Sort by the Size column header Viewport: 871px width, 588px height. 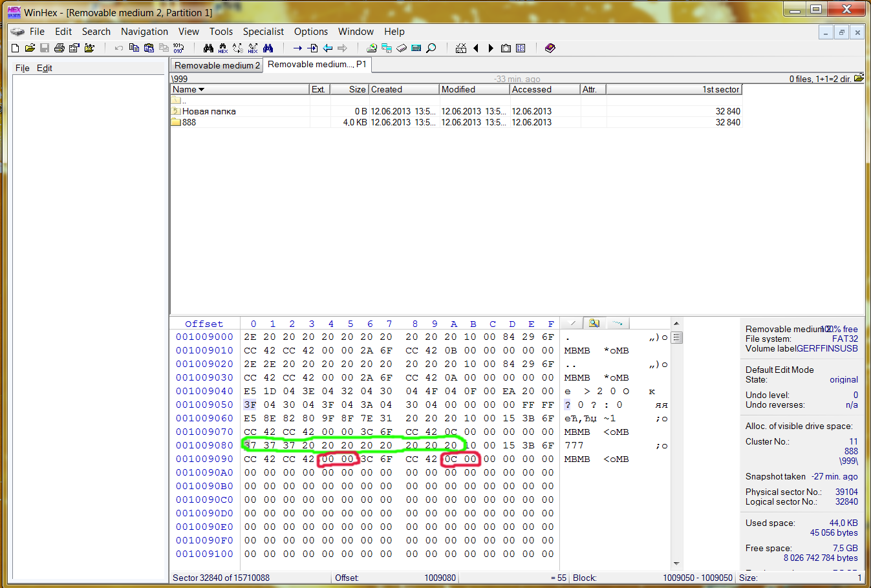(349, 89)
